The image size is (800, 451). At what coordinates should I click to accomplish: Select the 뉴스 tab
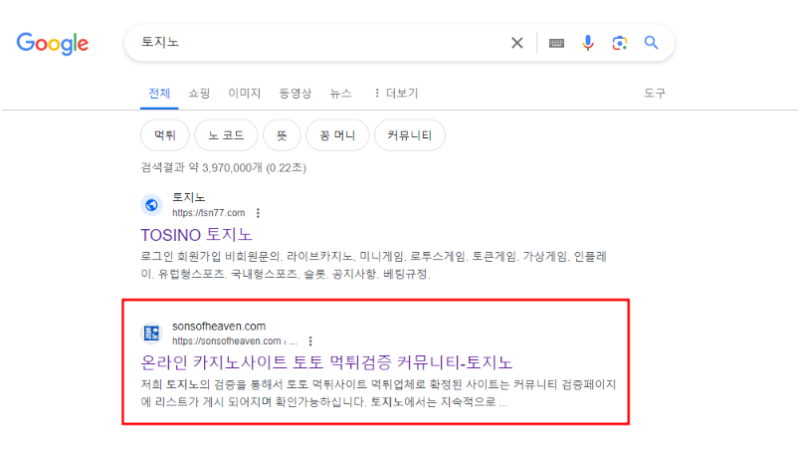tap(341, 93)
